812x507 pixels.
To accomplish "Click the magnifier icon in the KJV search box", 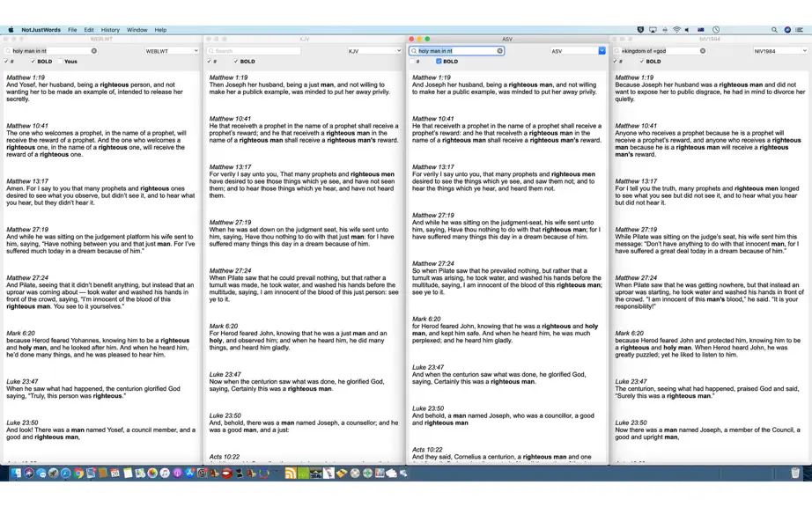I will [x=210, y=51].
